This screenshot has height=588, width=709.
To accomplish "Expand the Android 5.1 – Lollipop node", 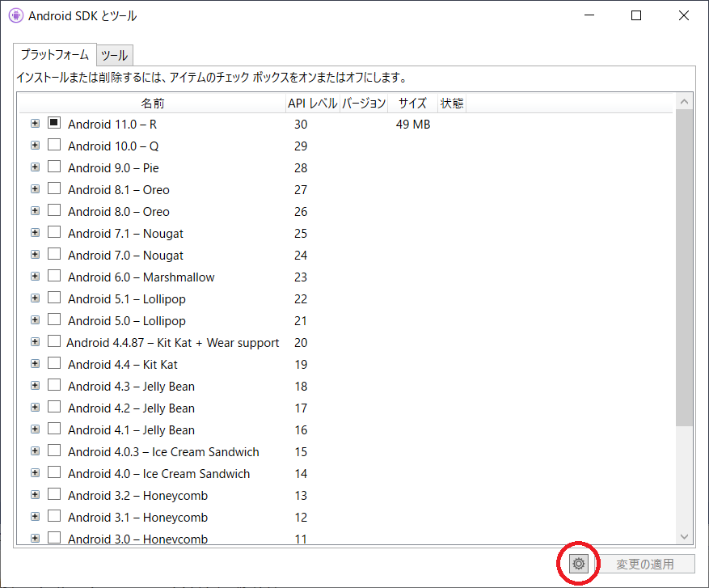I will click(x=35, y=298).
